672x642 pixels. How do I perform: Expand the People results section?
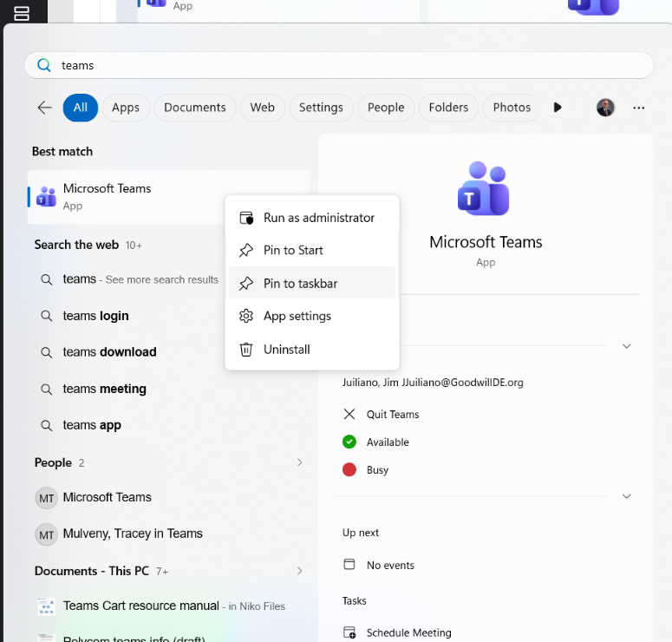click(300, 462)
